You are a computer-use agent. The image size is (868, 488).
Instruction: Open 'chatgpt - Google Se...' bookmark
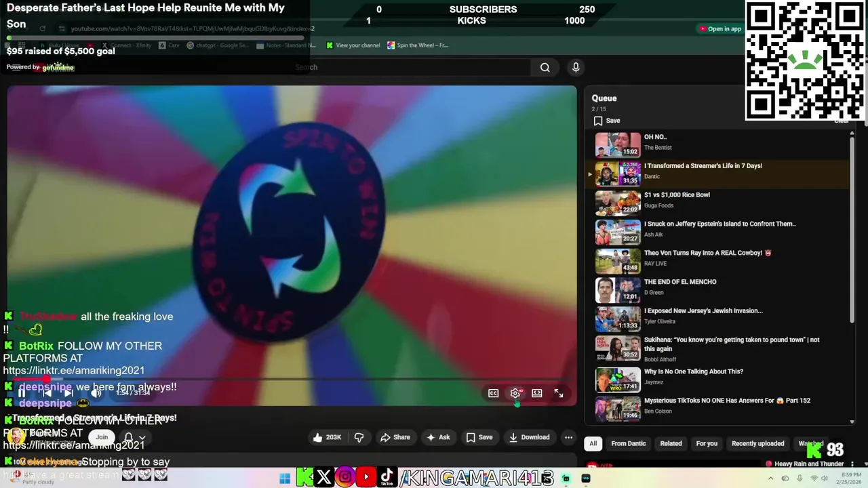217,45
